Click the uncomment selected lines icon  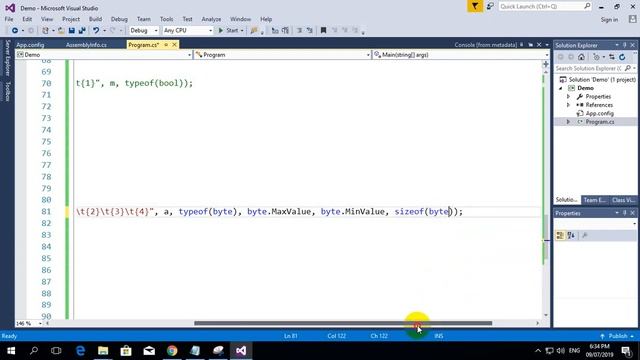309,31
